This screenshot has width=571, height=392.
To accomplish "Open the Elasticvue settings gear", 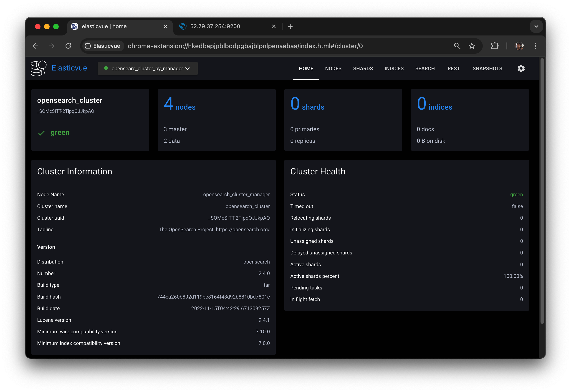I will pyautogui.click(x=521, y=68).
